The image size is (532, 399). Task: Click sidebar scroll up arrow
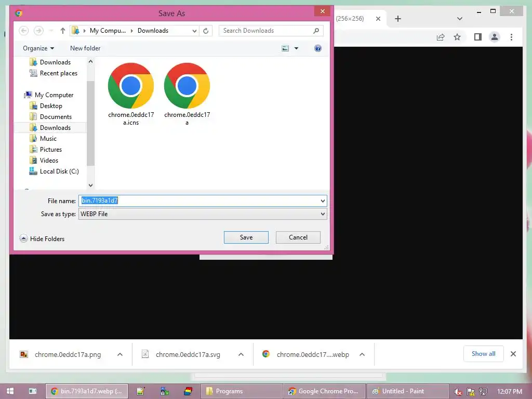[90, 61]
